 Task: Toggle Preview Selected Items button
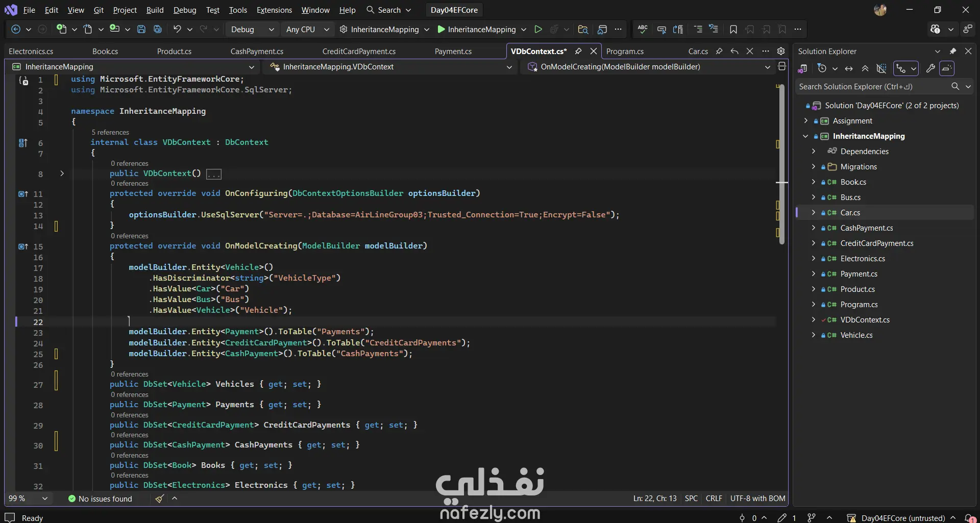[x=947, y=68]
